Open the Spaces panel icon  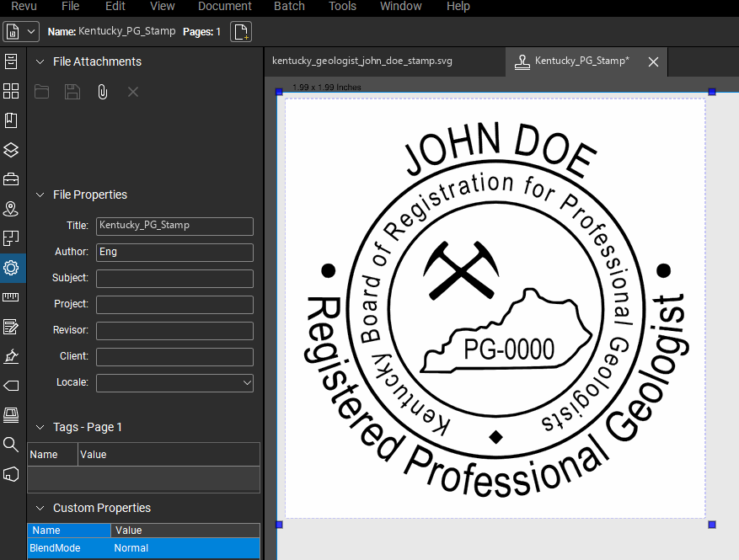tap(11, 238)
